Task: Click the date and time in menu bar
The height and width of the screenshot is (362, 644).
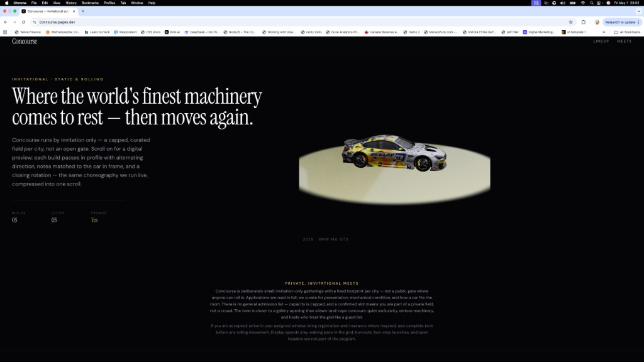Action: tap(627, 3)
